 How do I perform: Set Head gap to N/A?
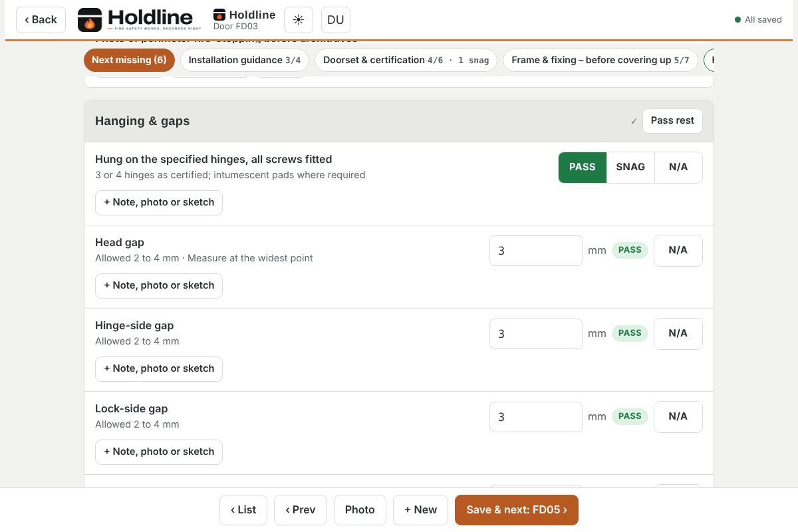click(x=678, y=251)
